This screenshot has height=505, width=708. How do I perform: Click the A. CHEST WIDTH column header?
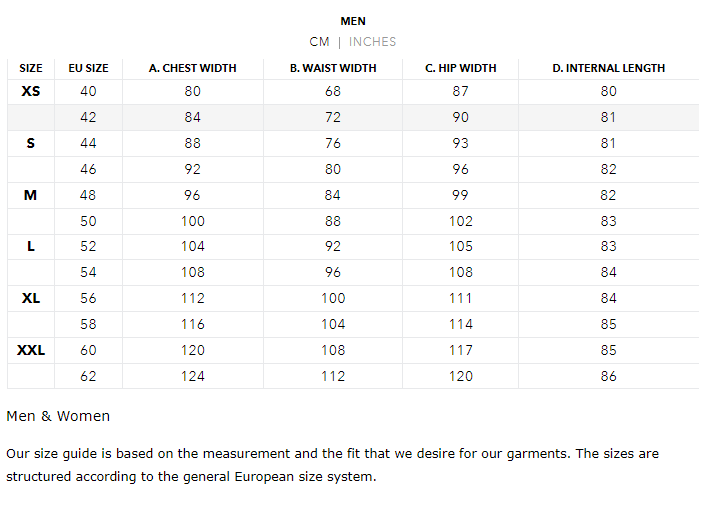tap(193, 68)
